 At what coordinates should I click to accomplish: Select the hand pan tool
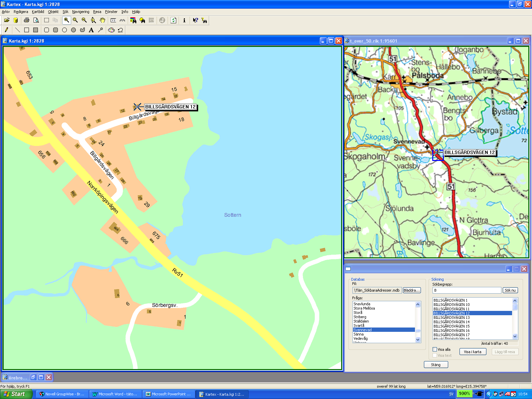pyautogui.click(x=102, y=20)
